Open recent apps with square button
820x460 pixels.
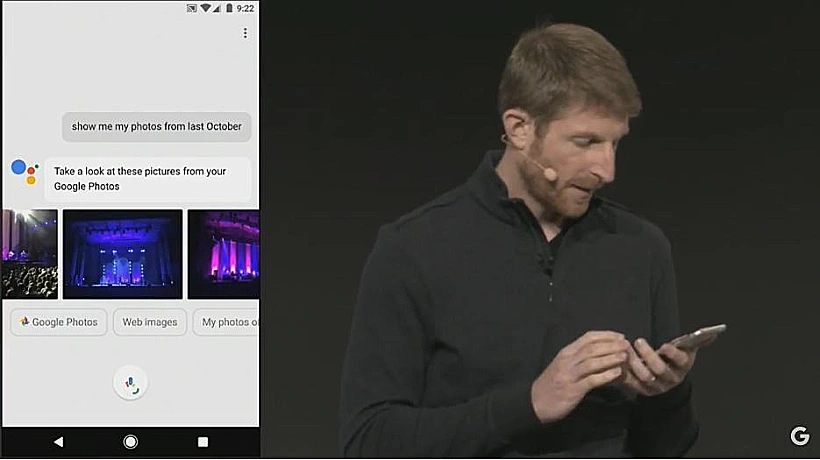[203, 441]
